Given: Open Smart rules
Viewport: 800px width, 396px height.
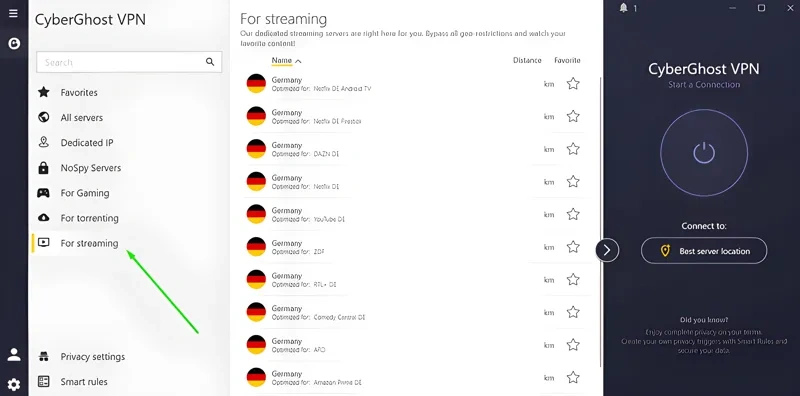Looking at the screenshot, I should click(84, 382).
